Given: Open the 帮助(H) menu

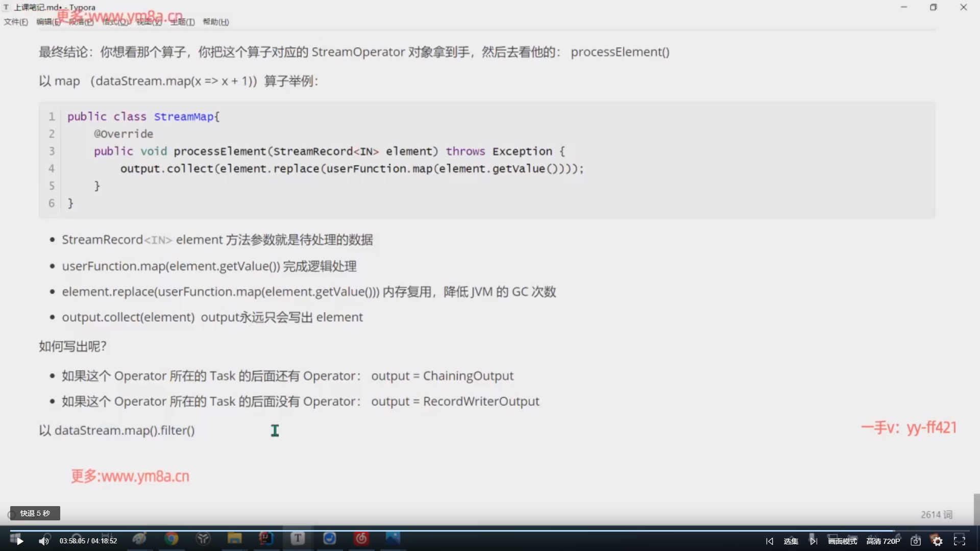Looking at the screenshot, I should (216, 22).
